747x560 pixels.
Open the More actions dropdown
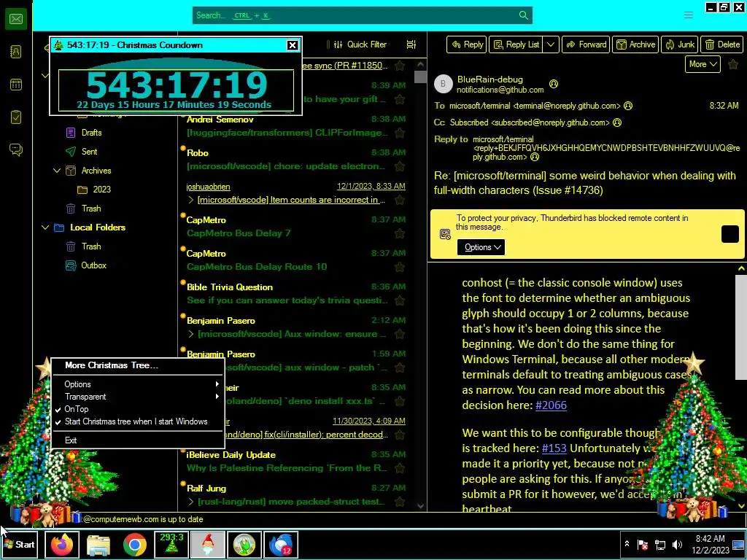703,64
